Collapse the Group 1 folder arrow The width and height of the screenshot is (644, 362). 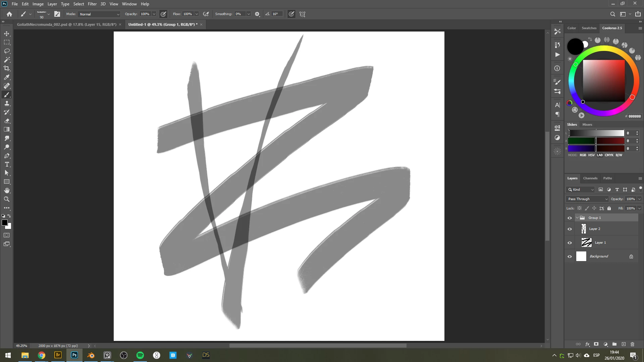577,218
